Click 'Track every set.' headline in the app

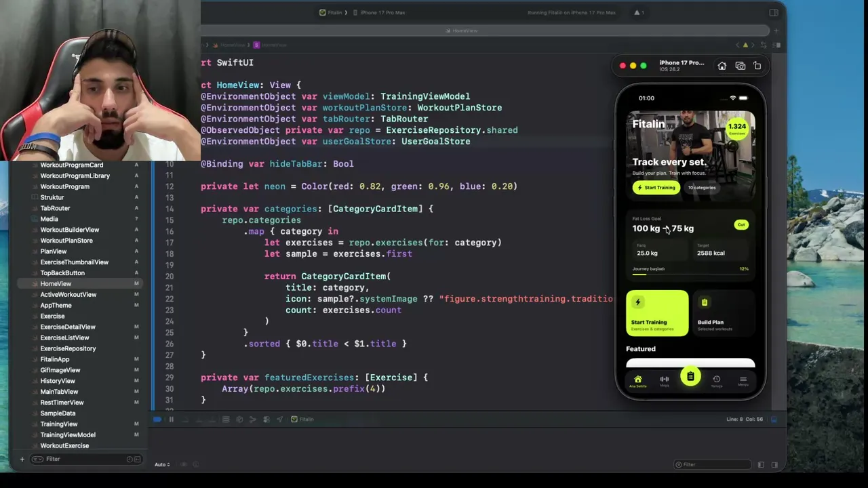[669, 162]
